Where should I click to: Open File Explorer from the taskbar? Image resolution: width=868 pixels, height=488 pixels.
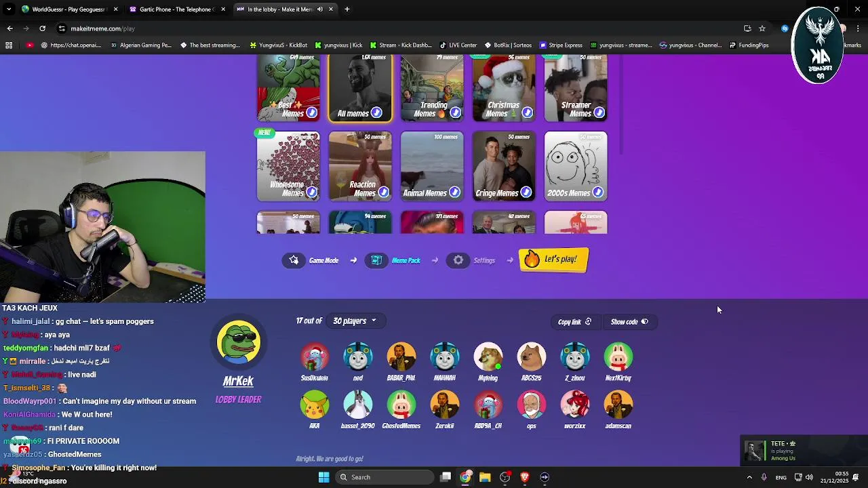485,477
